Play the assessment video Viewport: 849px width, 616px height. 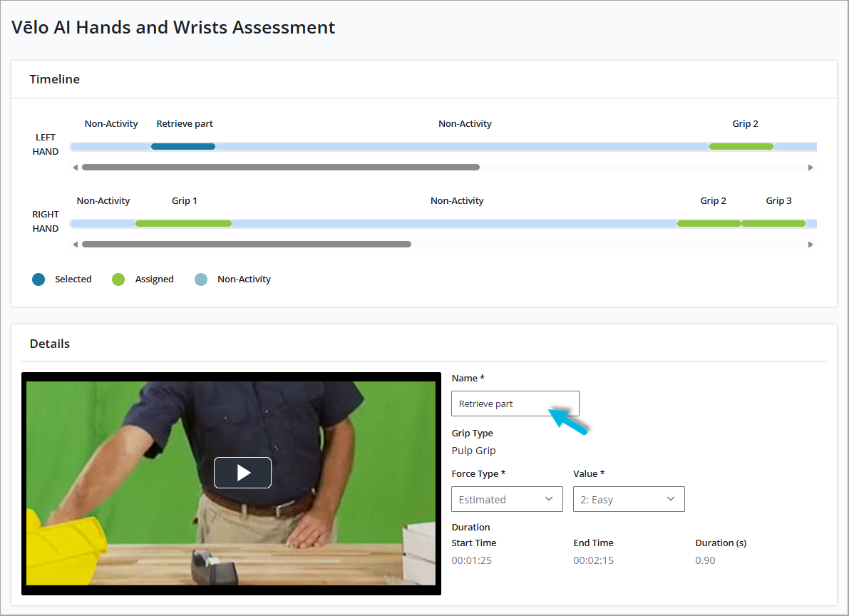(242, 473)
